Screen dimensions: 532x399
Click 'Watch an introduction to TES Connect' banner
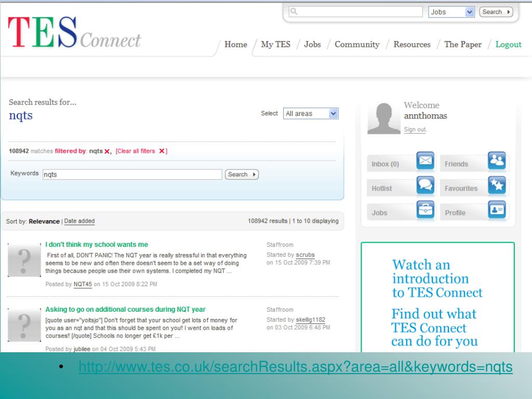coord(437,278)
